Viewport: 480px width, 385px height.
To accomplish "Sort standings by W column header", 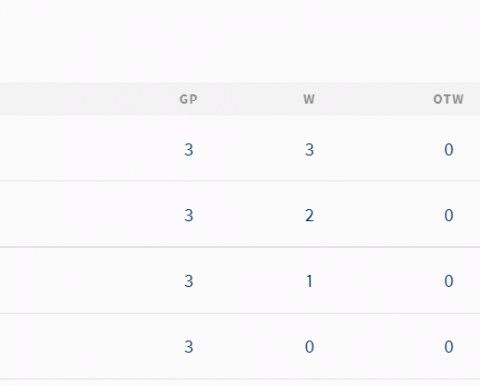I will (309, 99).
